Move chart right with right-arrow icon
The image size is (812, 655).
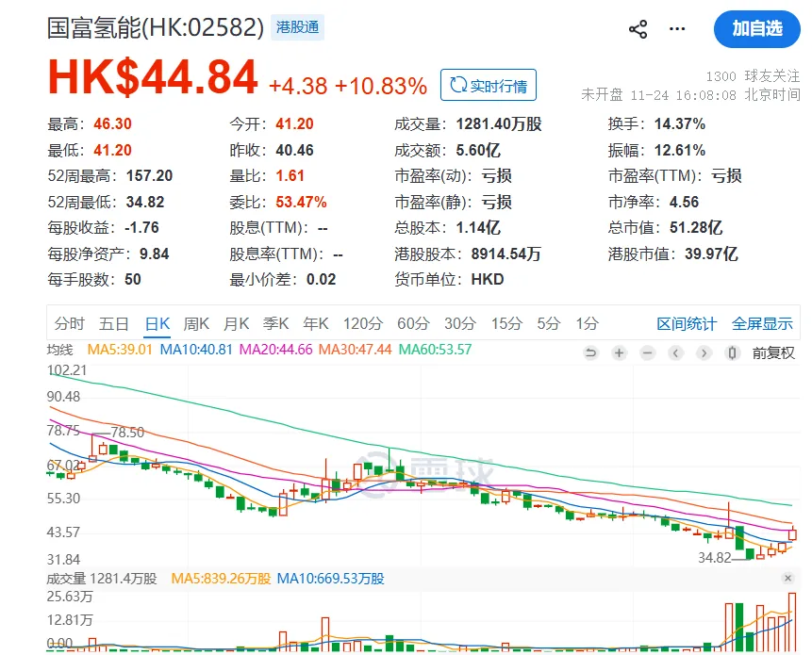tap(704, 353)
